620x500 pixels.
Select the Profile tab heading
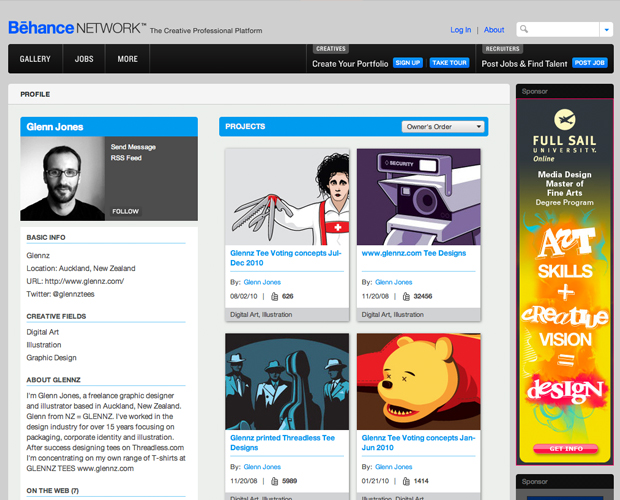tap(35, 94)
